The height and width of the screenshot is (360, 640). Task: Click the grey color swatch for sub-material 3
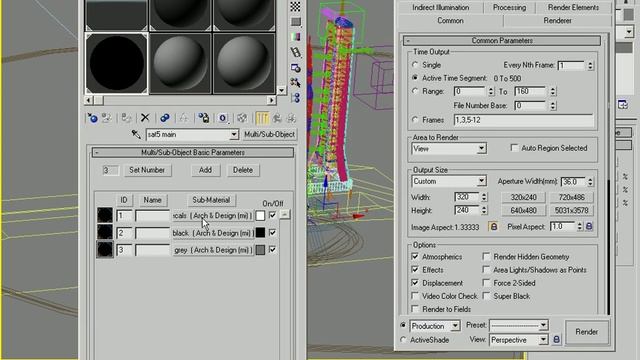[260, 250]
